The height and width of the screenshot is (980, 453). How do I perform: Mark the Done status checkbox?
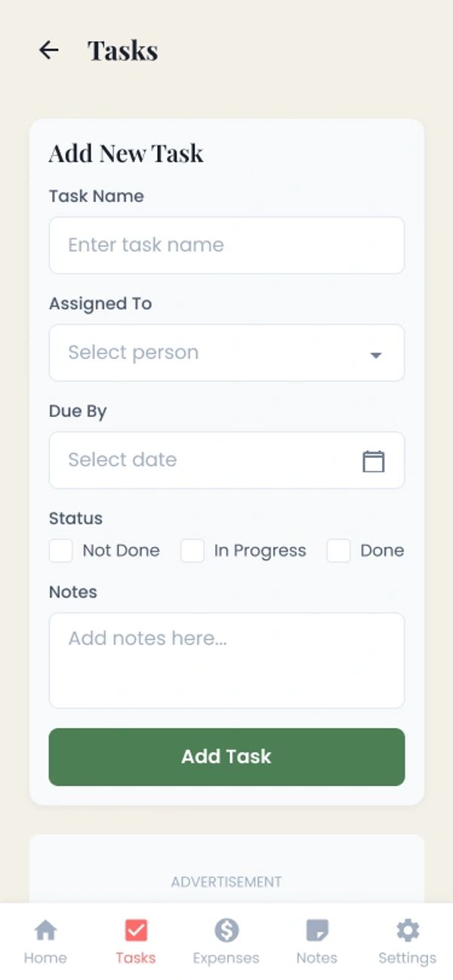(x=338, y=551)
